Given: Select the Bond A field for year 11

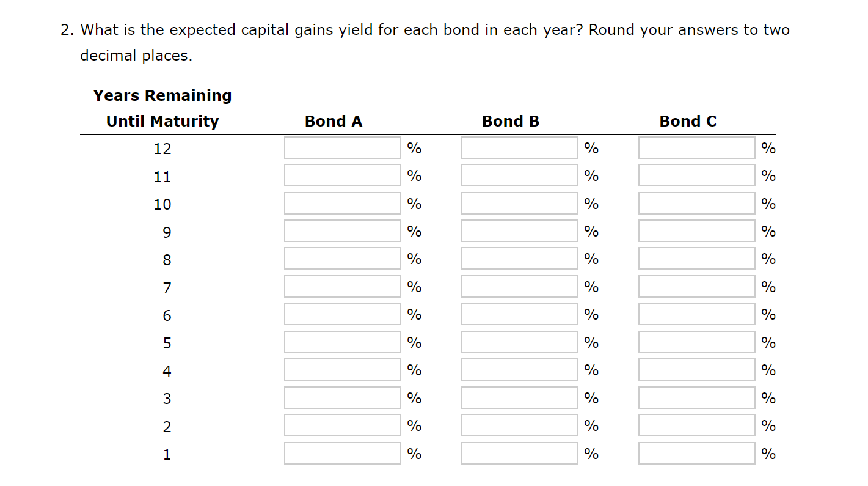Looking at the screenshot, I should pos(341,175).
